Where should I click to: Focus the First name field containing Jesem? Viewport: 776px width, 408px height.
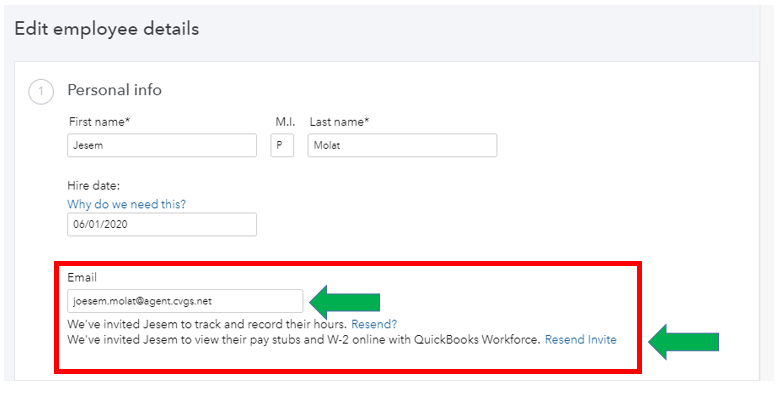(x=162, y=145)
